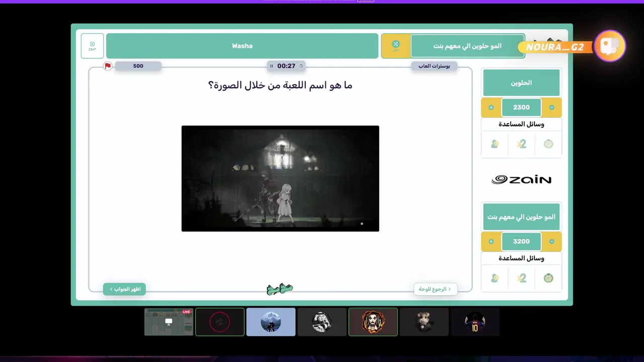644x362 pixels.
Task: Open the game screenshot image
Action: tap(280, 178)
